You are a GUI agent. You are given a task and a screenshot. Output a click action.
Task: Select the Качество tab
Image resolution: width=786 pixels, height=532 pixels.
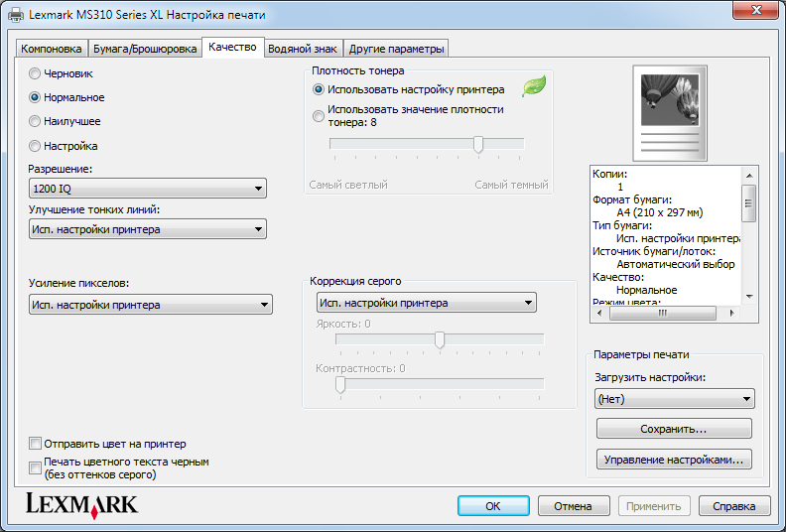pyautogui.click(x=232, y=47)
